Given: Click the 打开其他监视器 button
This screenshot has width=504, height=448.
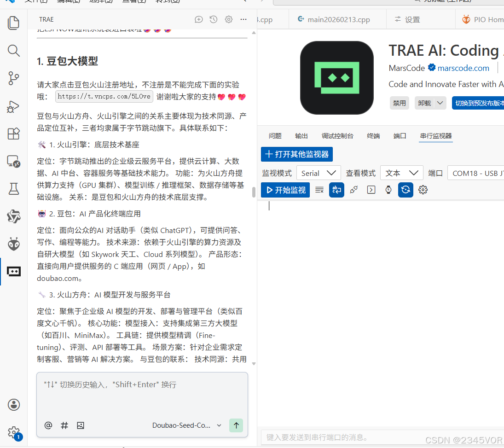Looking at the screenshot, I should (x=297, y=154).
